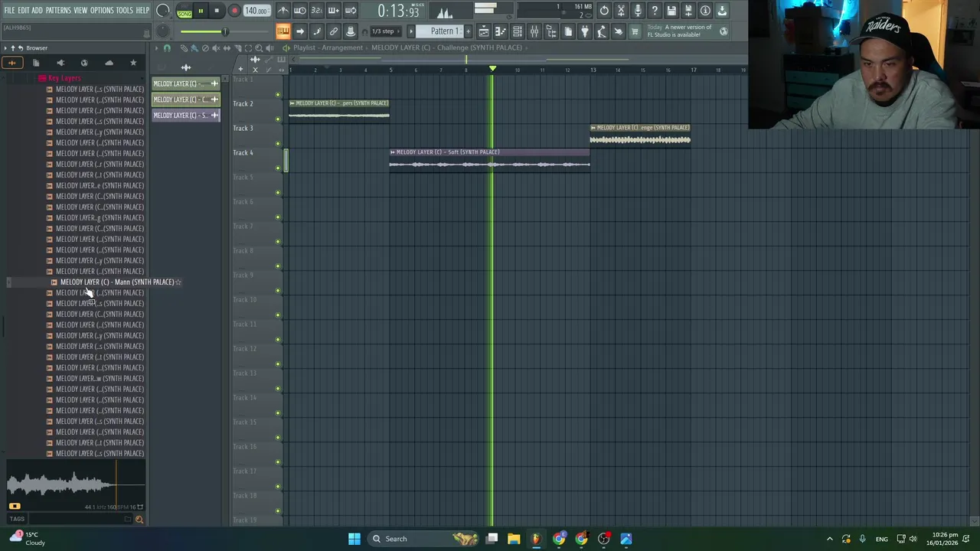Toggle the playlist magnet snap icon
The height and width of the screenshot is (551, 980).
[x=167, y=47]
